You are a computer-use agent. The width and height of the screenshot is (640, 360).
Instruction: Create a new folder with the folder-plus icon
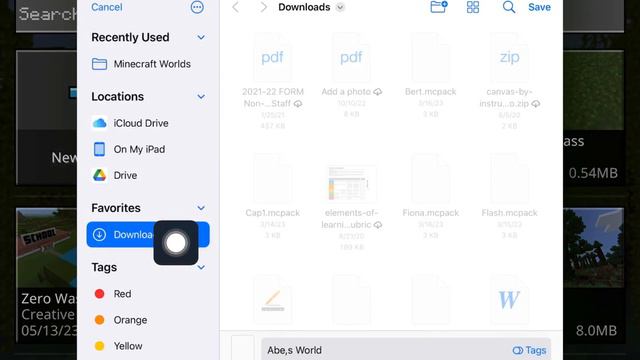point(439,7)
